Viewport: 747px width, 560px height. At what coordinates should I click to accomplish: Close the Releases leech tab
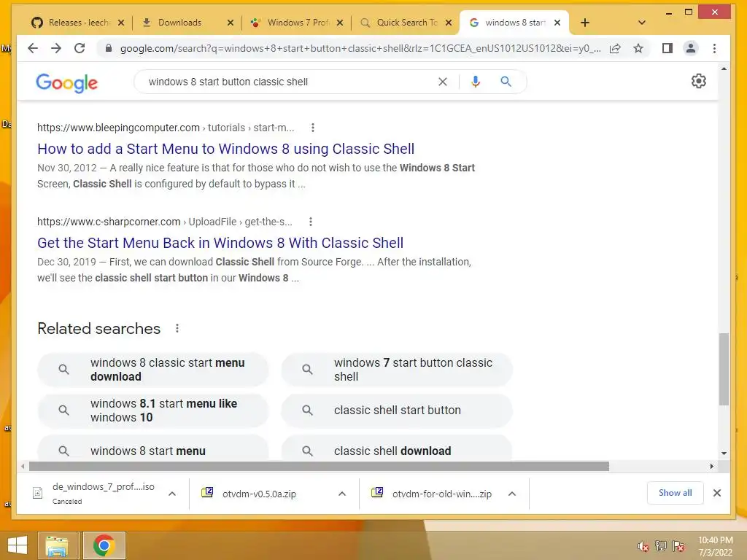coord(121,23)
